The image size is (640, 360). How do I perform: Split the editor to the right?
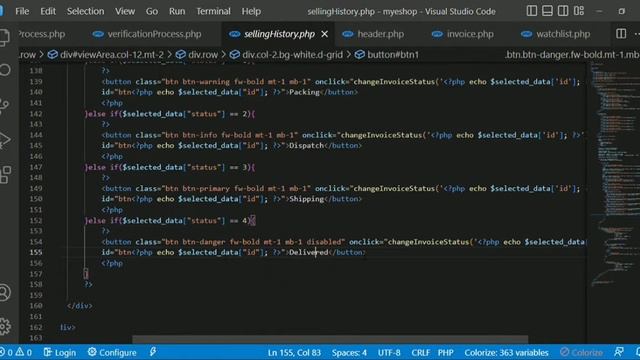[x=621, y=34]
